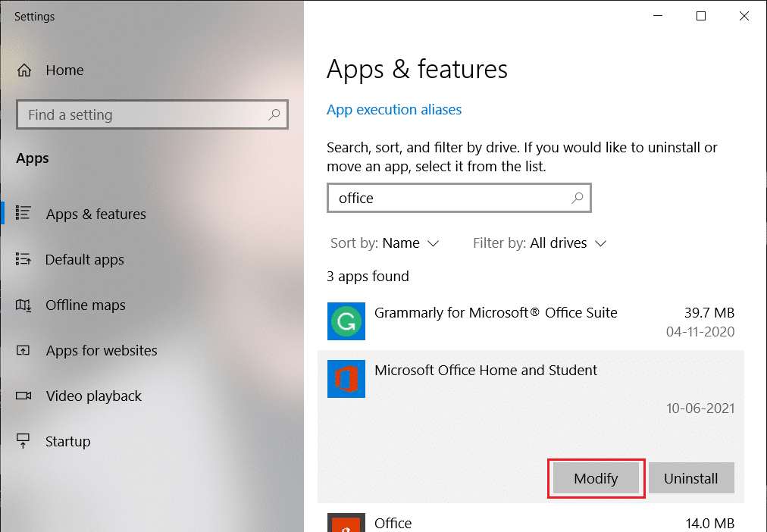Viewport: 767px width, 532px height.
Task: Click the Grammarly app icon
Action: 346,321
